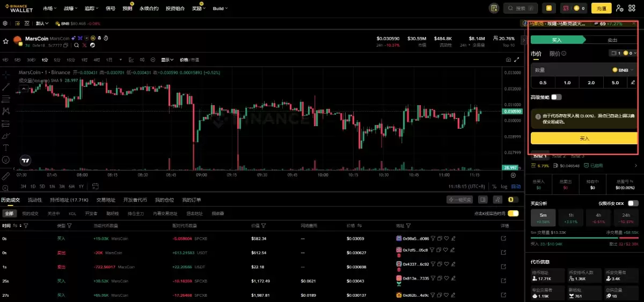Toggle the dollar currency switch in trade history
This screenshot has height=302, width=644.
(x=513, y=200)
